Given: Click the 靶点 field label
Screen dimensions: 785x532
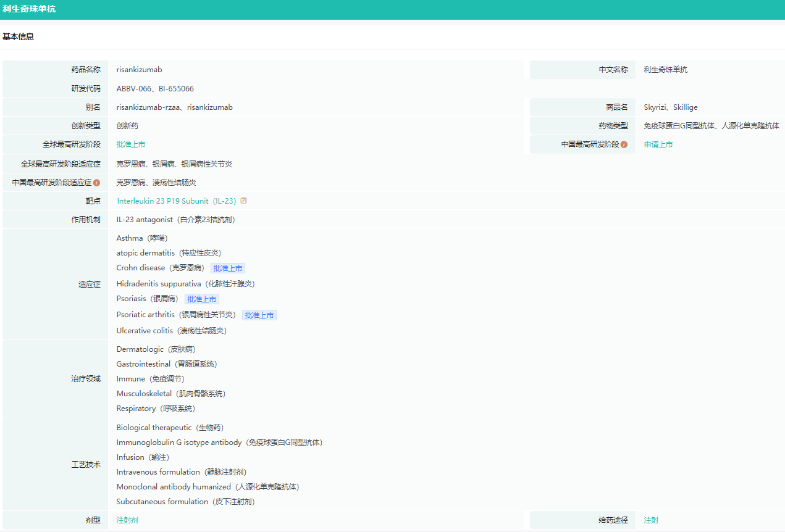Looking at the screenshot, I should click(93, 201).
